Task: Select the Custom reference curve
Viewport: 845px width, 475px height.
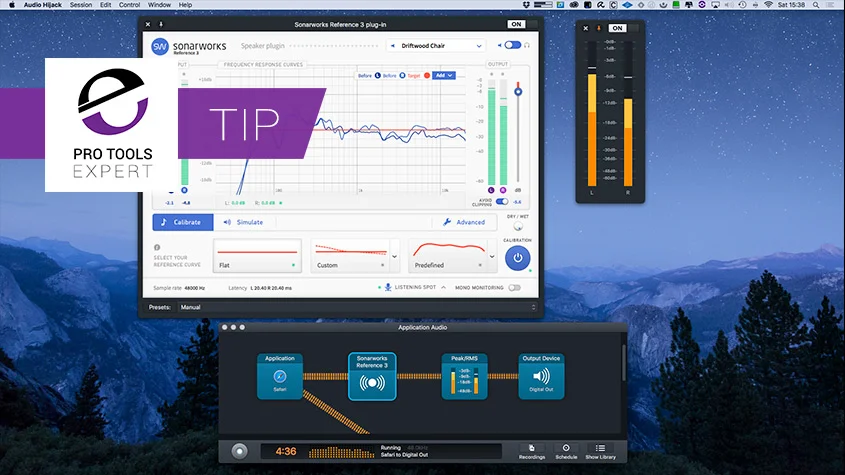Action: [x=350, y=256]
